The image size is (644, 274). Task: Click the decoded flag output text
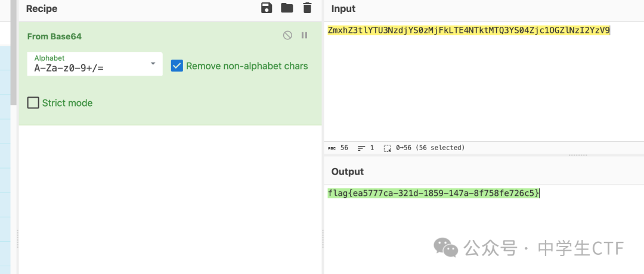click(434, 193)
